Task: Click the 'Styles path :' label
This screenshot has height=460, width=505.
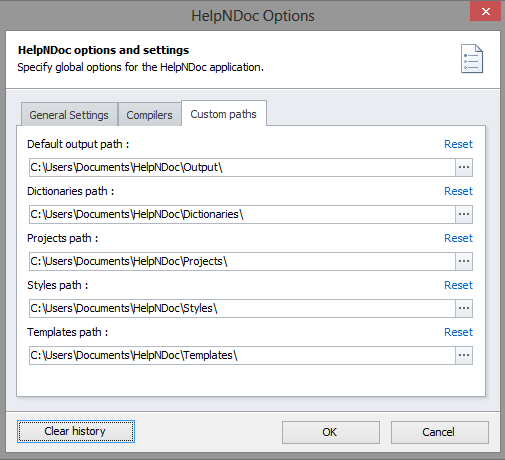Action: click(x=58, y=285)
